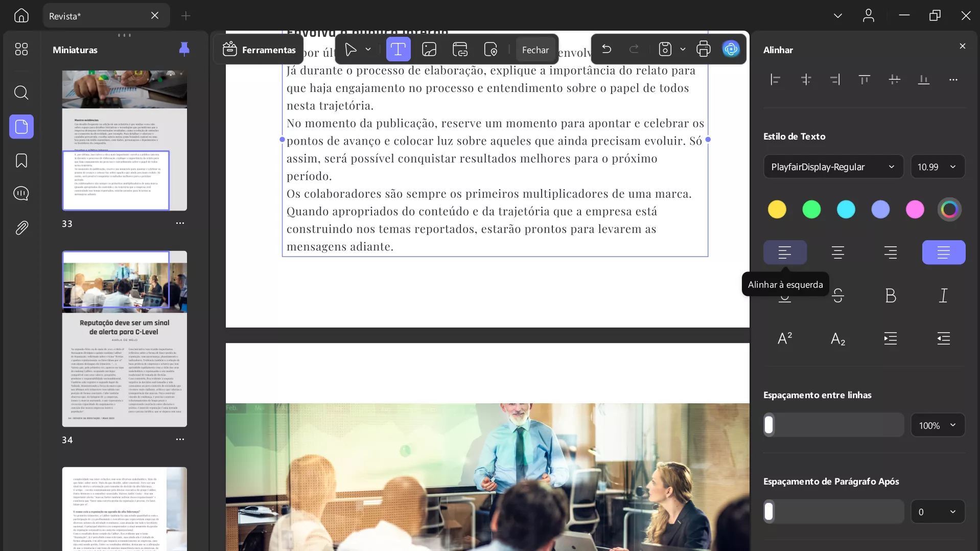
Task: Set text alignment to justified
Action: pos(943,252)
